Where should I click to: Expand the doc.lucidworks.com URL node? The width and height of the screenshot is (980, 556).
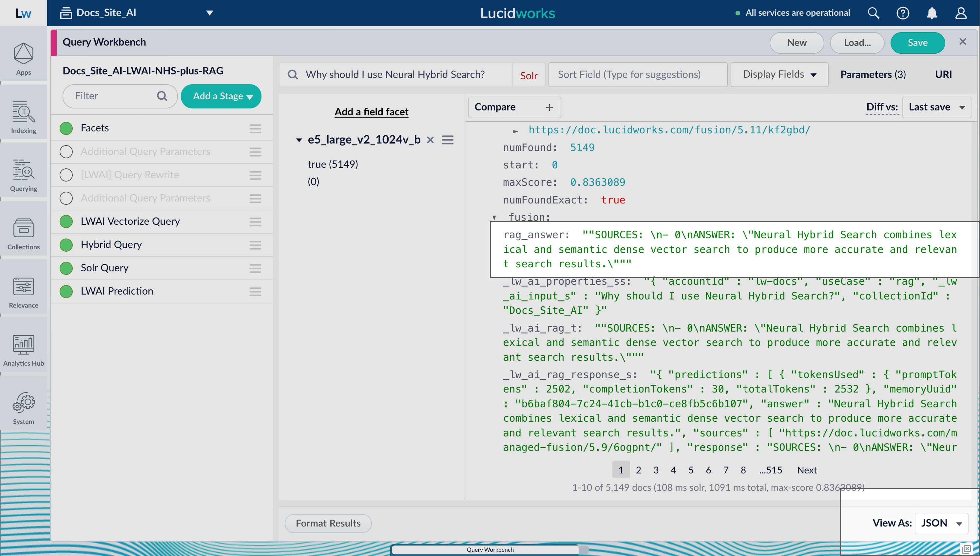click(x=515, y=131)
